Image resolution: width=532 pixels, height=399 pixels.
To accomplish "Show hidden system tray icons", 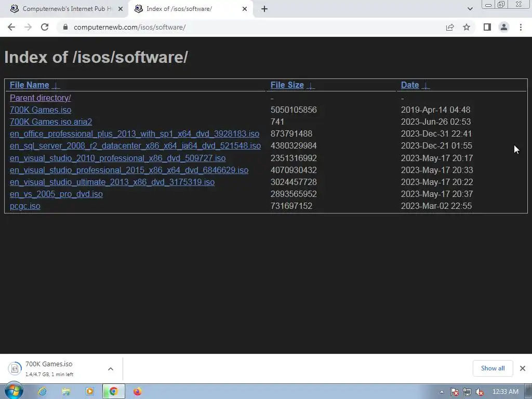I will (x=442, y=392).
